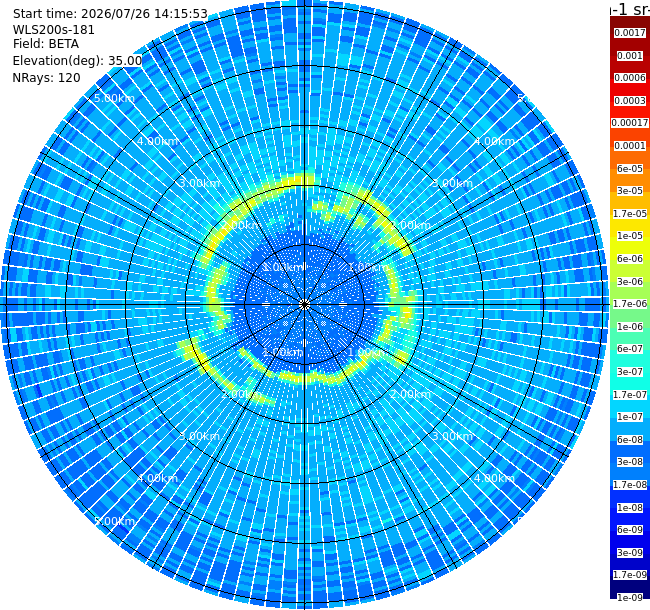Click the scan origin at the plot center
Screen dimensions: 650x610
pyautogui.click(x=304, y=305)
